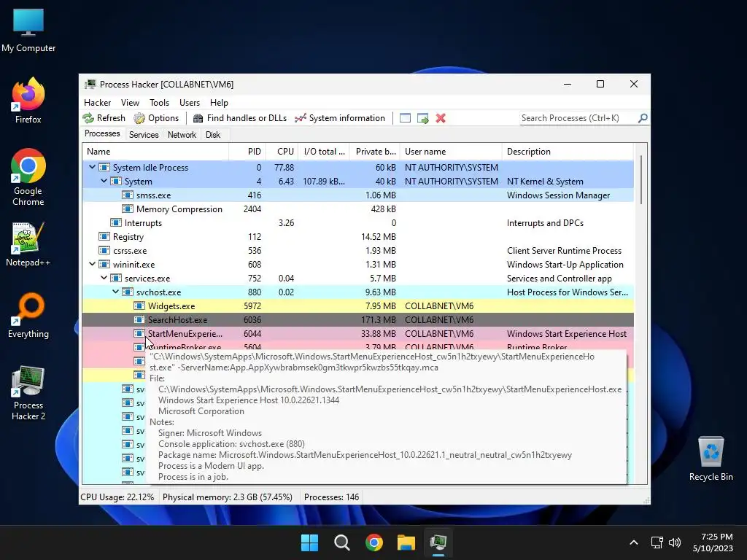The width and height of the screenshot is (747, 560).
Task: Click Find handles or DLLs binoculars icon
Action: [198, 118]
